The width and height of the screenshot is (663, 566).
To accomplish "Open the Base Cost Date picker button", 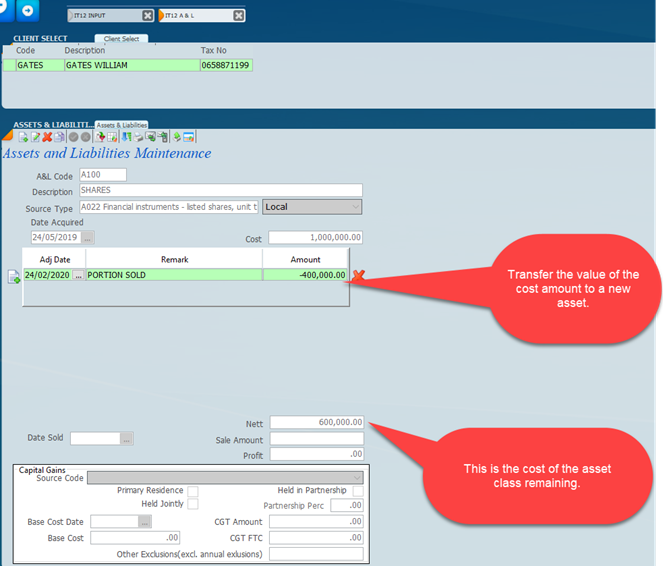I will [x=145, y=522].
